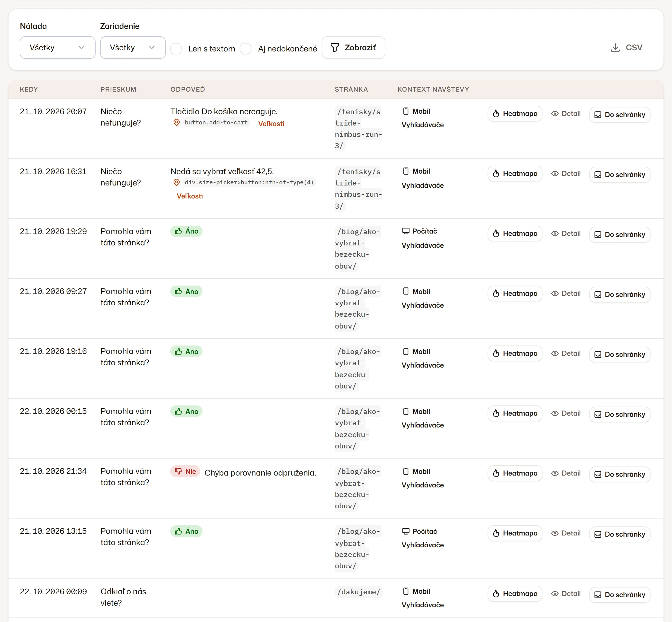Open the Zariadenie dropdown set to Všetky
The image size is (672, 622).
pos(133,47)
